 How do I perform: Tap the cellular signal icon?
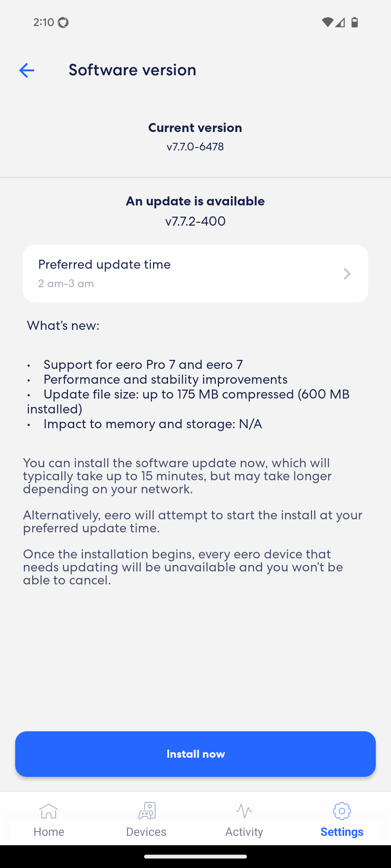[340, 22]
